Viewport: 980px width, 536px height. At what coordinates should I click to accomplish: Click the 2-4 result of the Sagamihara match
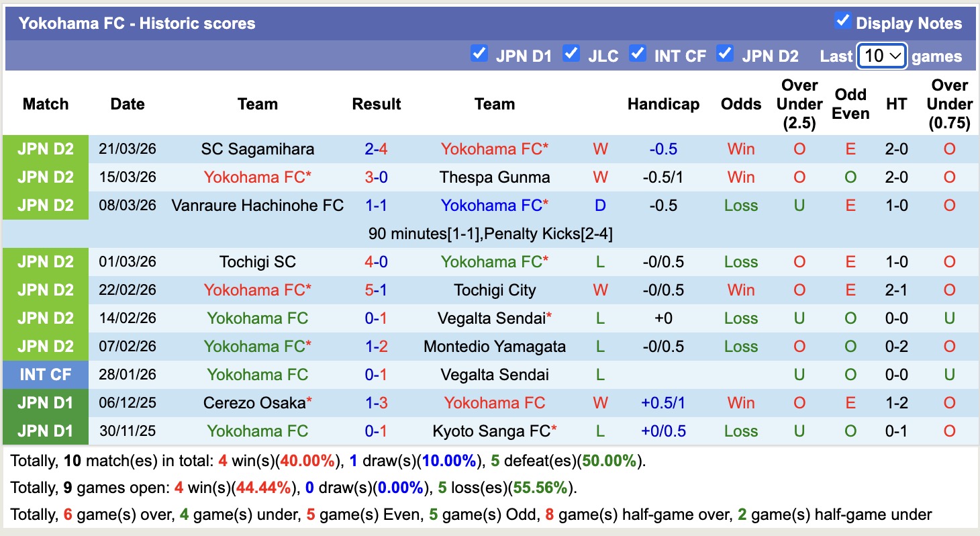(x=376, y=149)
